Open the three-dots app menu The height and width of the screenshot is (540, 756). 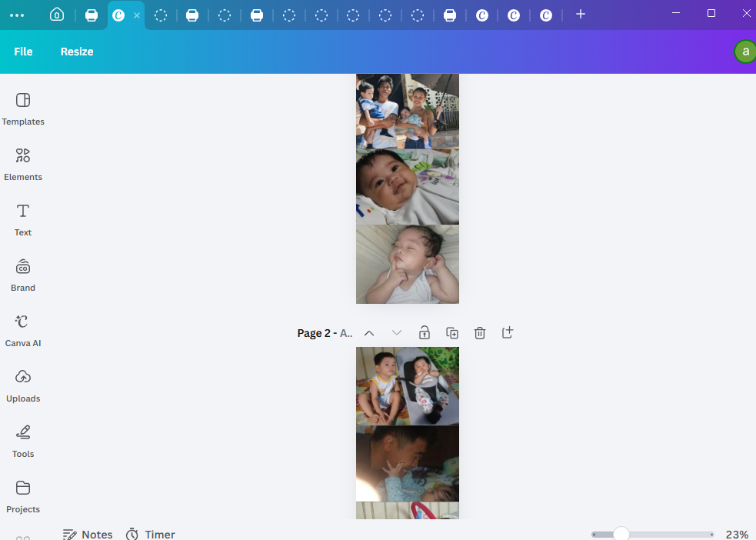click(x=17, y=15)
